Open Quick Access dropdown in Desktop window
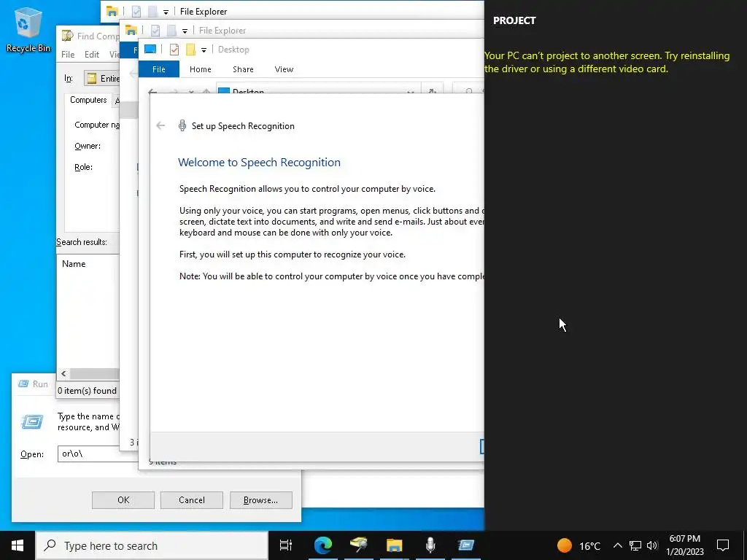The width and height of the screenshot is (747, 560). 204,50
